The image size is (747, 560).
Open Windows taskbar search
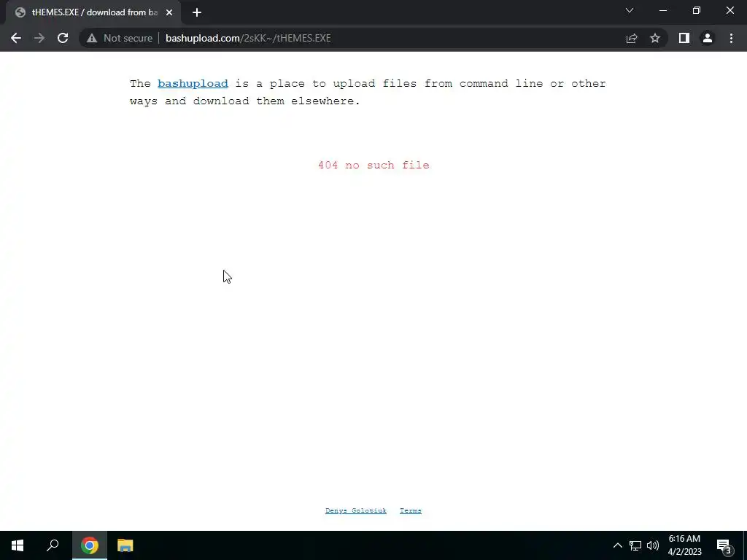point(53,545)
